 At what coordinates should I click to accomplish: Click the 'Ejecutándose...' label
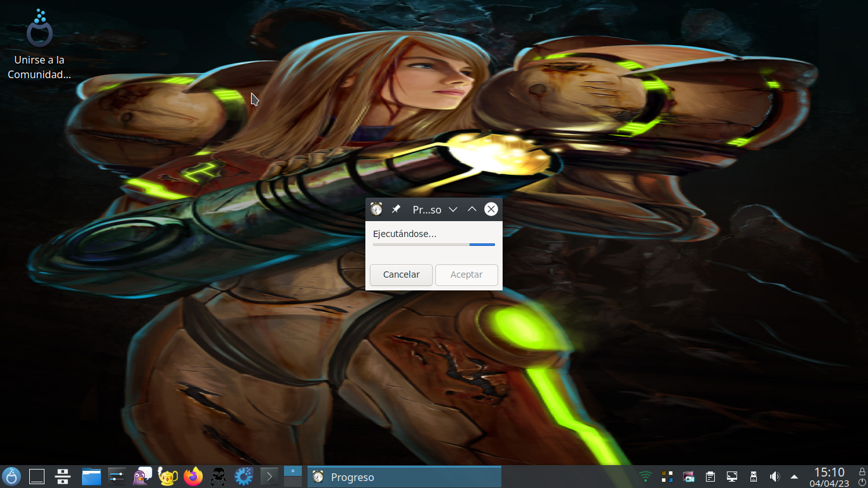coord(405,234)
